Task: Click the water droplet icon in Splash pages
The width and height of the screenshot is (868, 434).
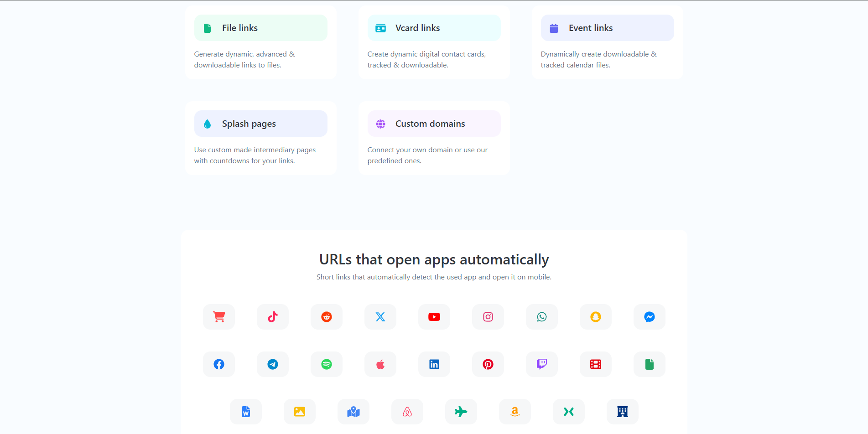Action: coord(207,124)
